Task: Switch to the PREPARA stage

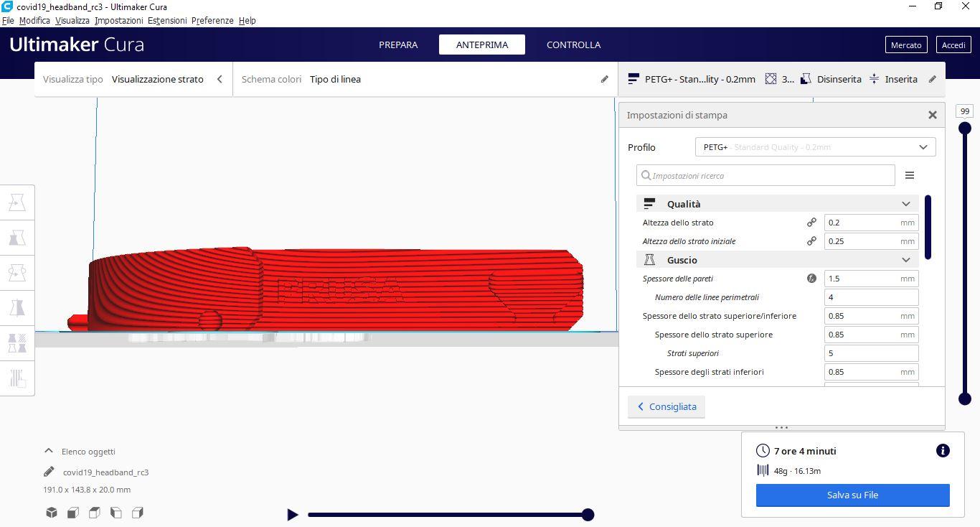Action: click(398, 45)
